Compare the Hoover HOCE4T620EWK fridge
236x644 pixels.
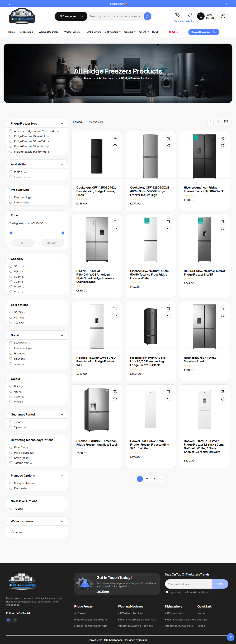pos(169,391)
